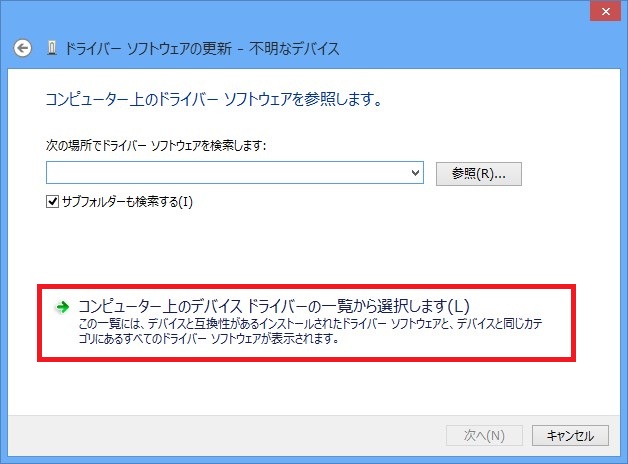
Task: Click the description text under the driver list option
Action: click(300, 332)
